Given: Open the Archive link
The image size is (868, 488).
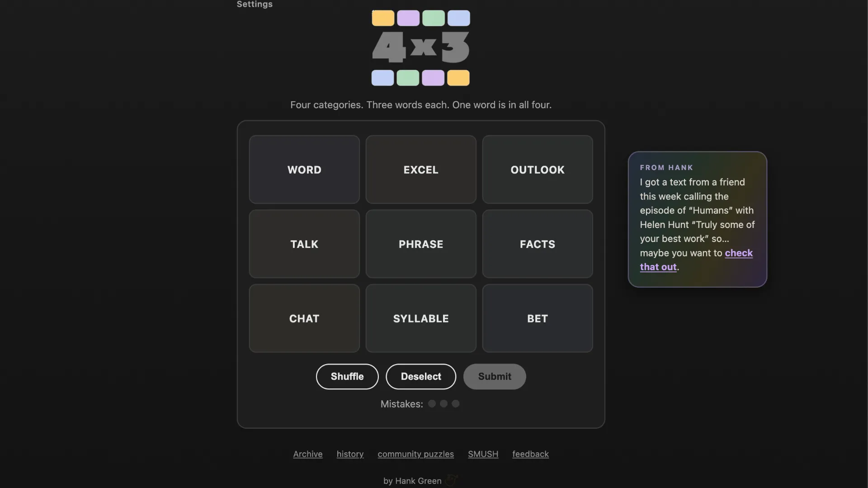Looking at the screenshot, I should tap(308, 454).
